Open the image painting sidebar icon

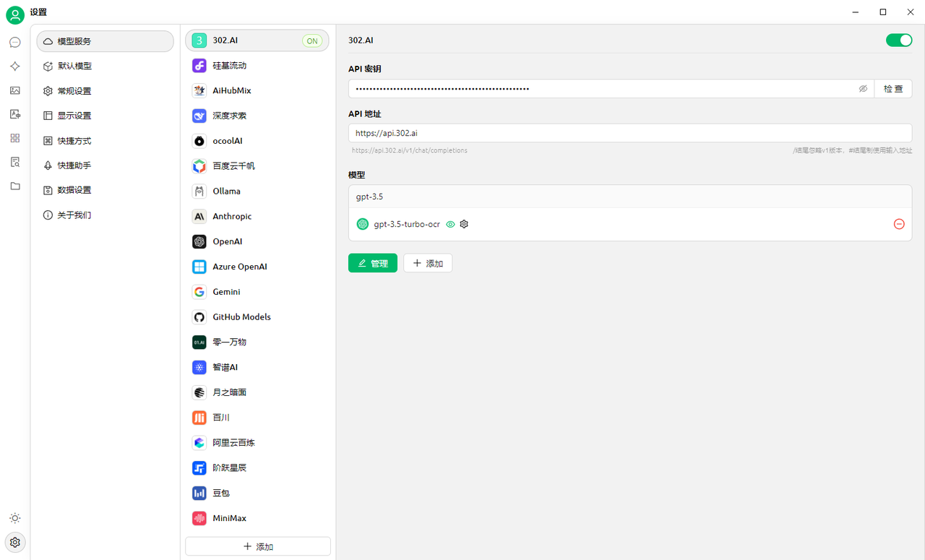[15, 90]
